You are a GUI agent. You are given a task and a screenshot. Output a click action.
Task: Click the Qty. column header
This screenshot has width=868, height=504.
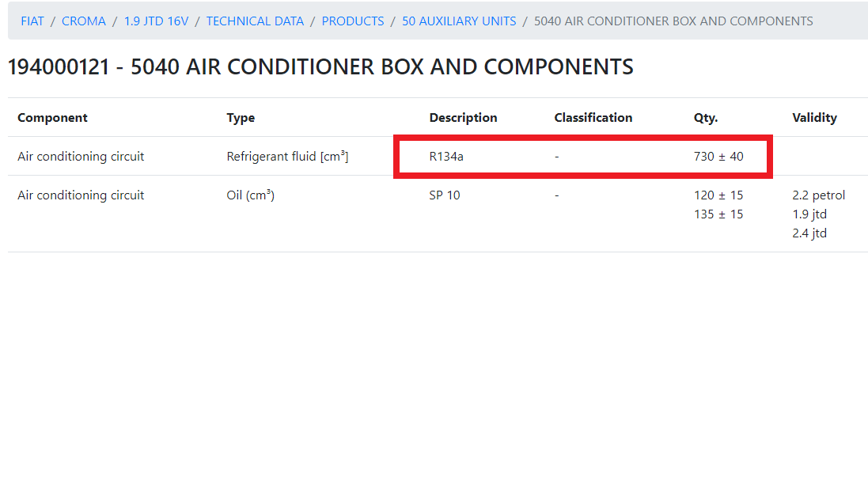click(x=706, y=118)
